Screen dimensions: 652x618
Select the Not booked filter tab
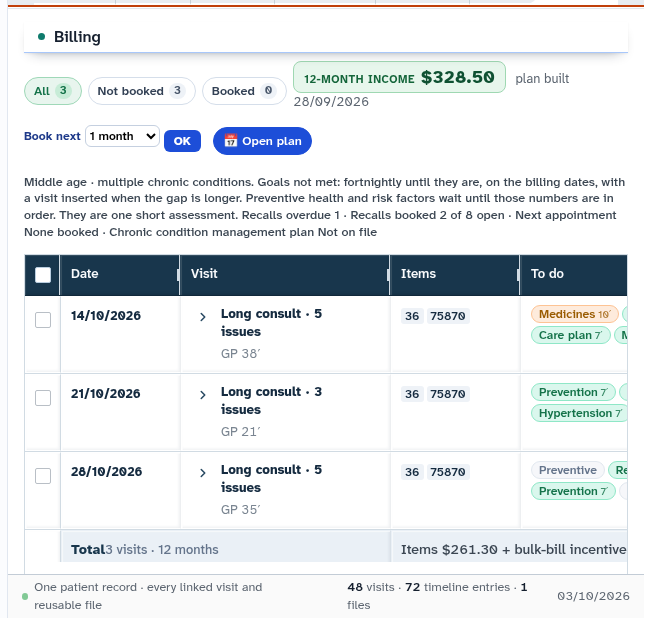[141, 91]
